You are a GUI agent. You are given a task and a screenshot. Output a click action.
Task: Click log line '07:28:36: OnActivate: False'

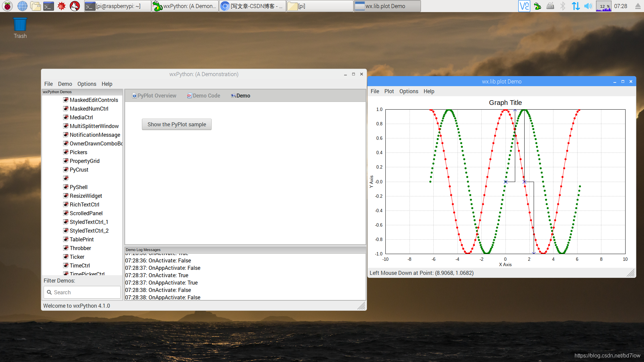pyautogui.click(x=158, y=260)
